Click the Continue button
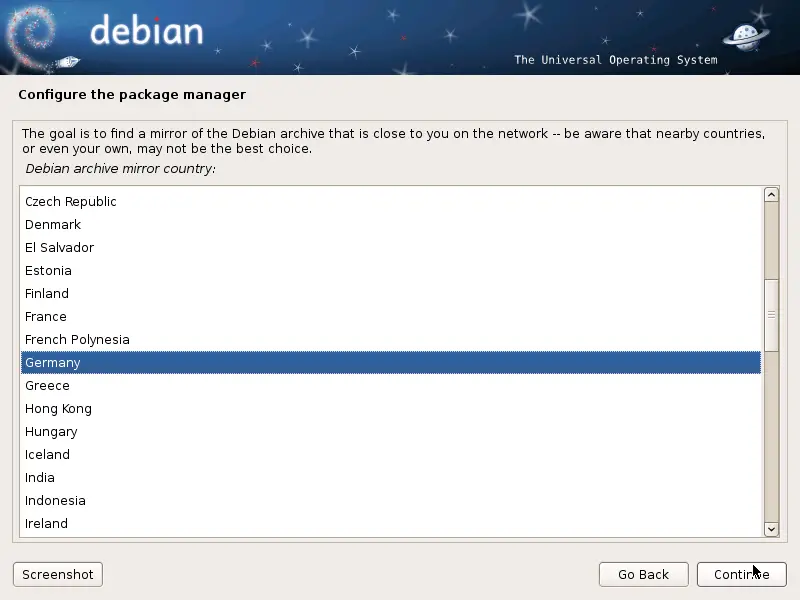 pos(741,574)
